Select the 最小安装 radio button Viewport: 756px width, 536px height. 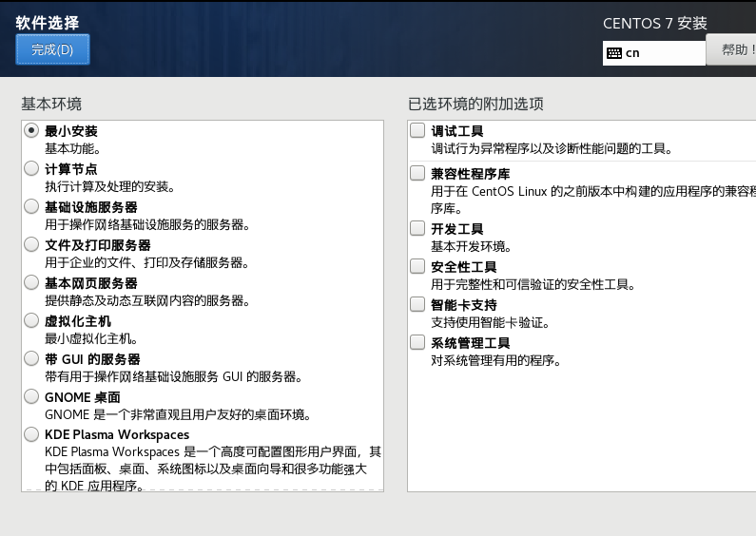[x=31, y=130]
